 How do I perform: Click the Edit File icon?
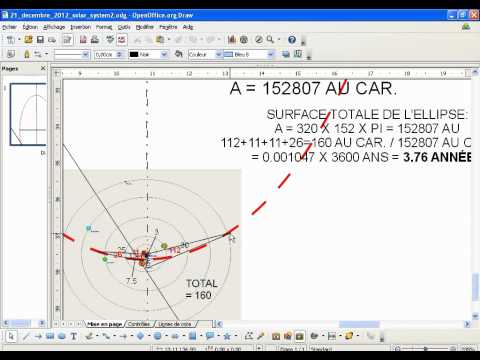[x=67, y=40]
